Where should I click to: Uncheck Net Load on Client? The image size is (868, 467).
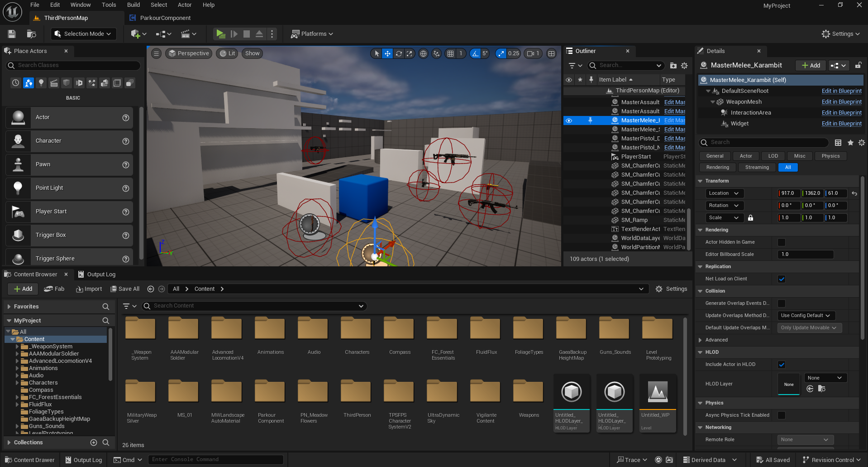coord(781,279)
